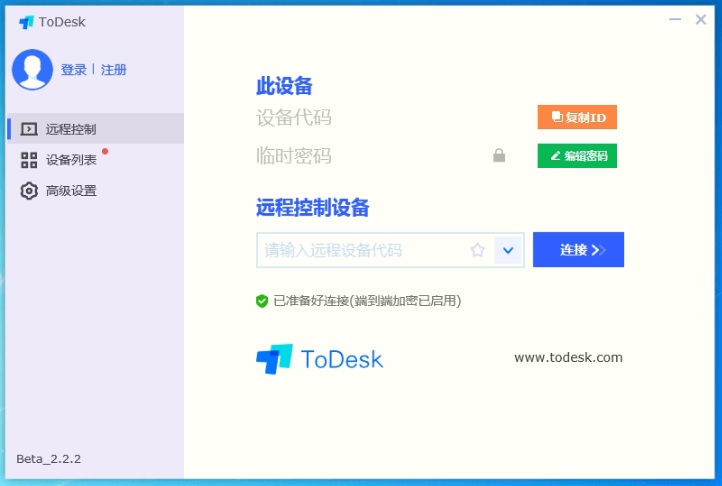Minimize the ToDesk window
This screenshot has width=722, height=486.
[675, 19]
